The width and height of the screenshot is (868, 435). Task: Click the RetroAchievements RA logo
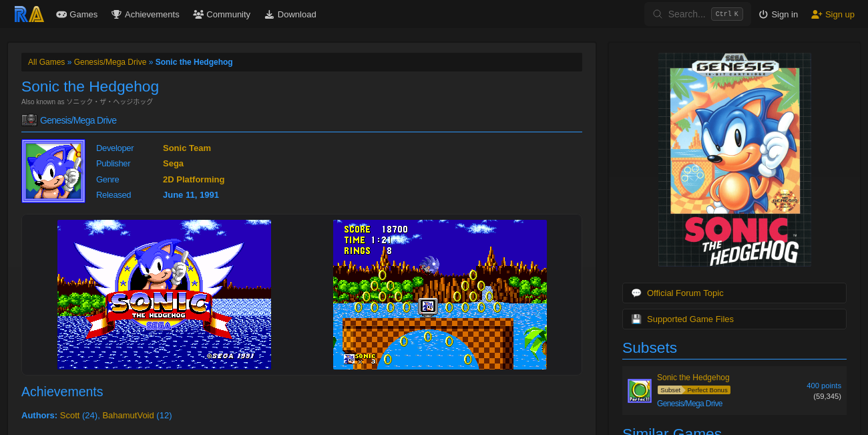tap(29, 14)
